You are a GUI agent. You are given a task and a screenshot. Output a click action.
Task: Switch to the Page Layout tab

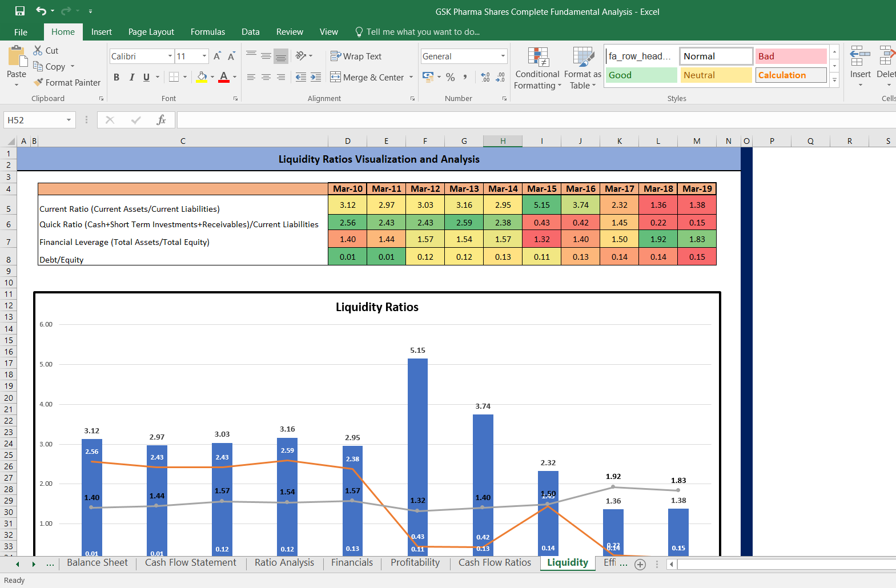coord(151,32)
